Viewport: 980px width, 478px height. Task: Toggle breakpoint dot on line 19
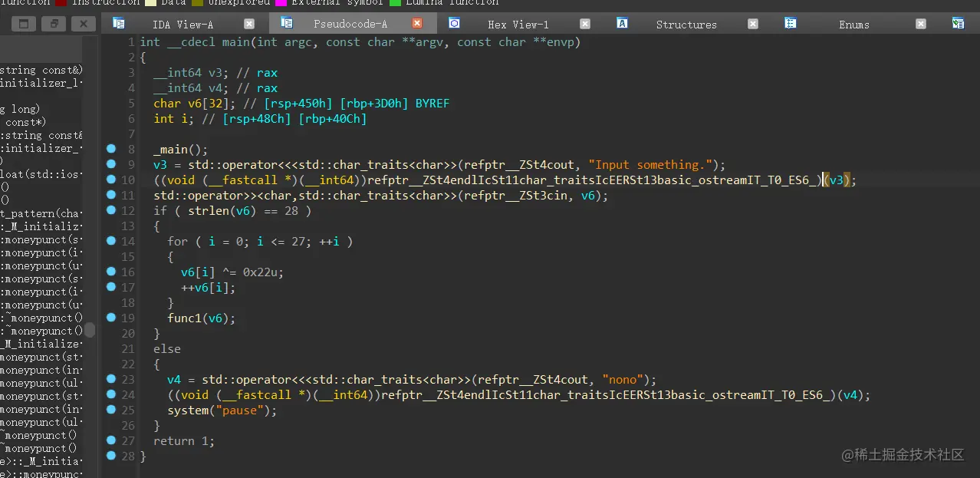point(111,318)
